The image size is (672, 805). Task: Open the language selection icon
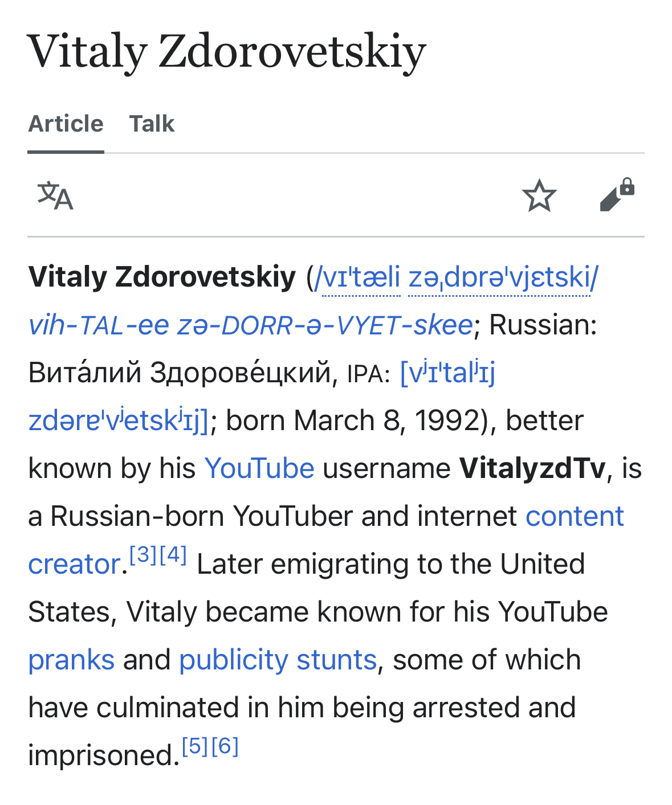[55, 195]
